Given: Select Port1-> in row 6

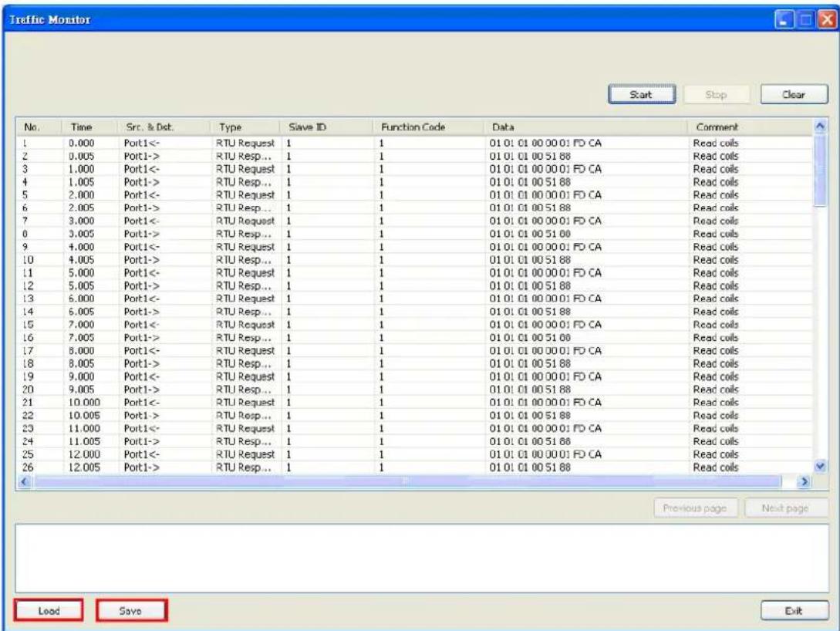Looking at the screenshot, I should (x=142, y=208).
